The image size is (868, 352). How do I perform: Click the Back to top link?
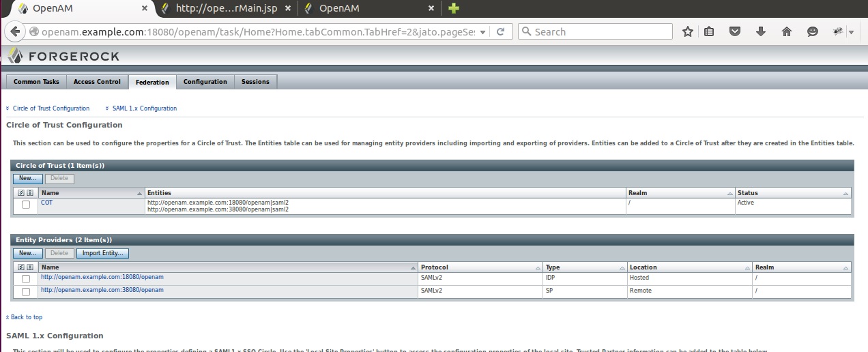tap(27, 317)
